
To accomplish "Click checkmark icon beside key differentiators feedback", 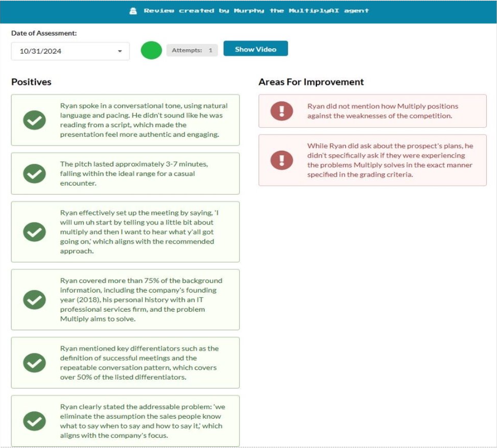I will (x=34, y=363).
